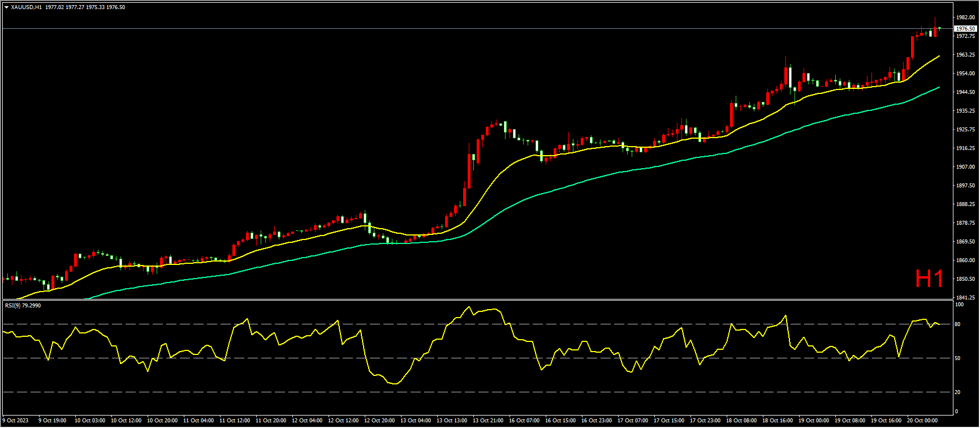Click the RSI scale label 20
The height and width of the screenshot is (428, 980).
click(957, 392)
